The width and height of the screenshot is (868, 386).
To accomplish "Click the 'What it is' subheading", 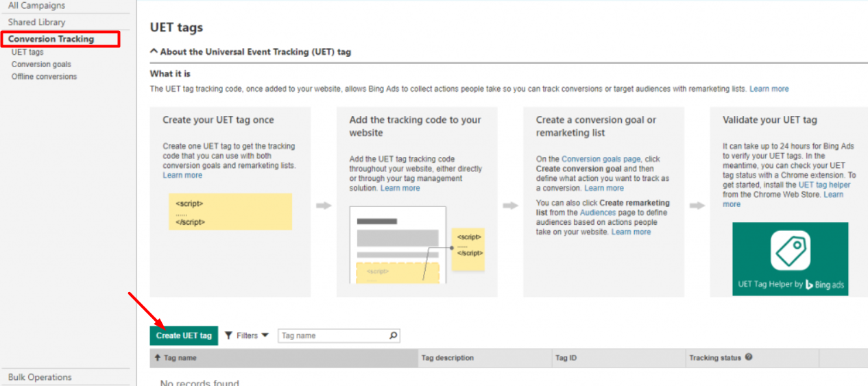I will [170, 73].
